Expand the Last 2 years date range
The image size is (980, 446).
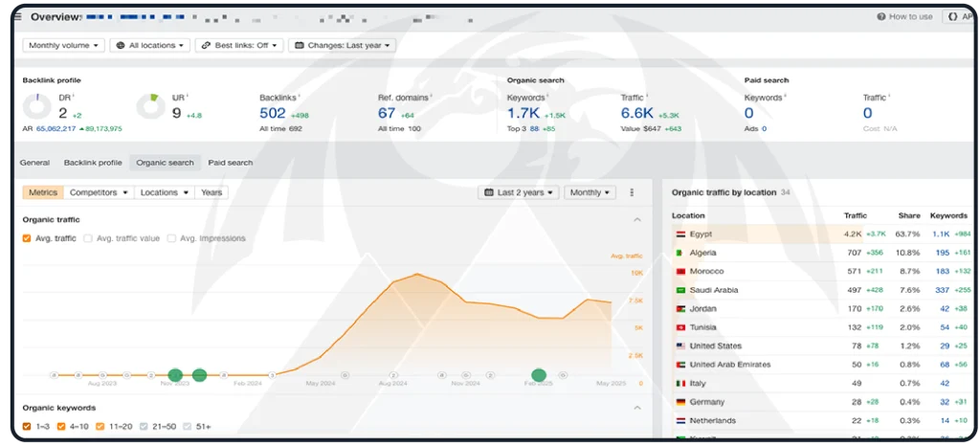(x=519, y=192)
